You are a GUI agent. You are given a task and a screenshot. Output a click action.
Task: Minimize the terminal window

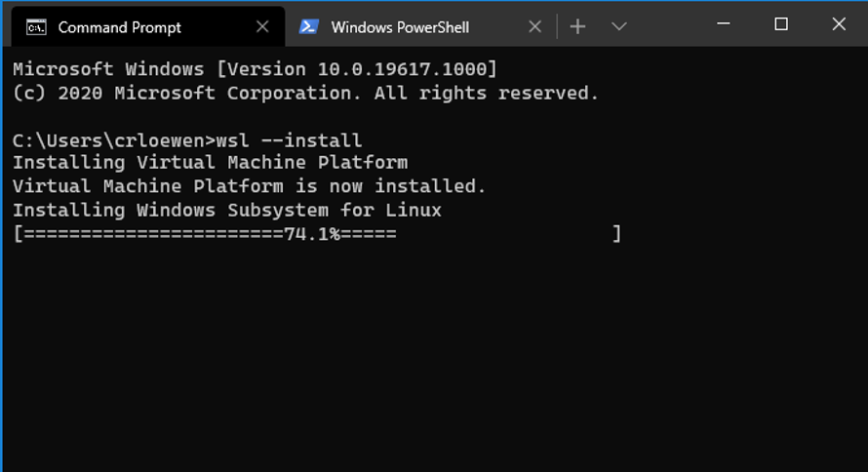[723, 24]
